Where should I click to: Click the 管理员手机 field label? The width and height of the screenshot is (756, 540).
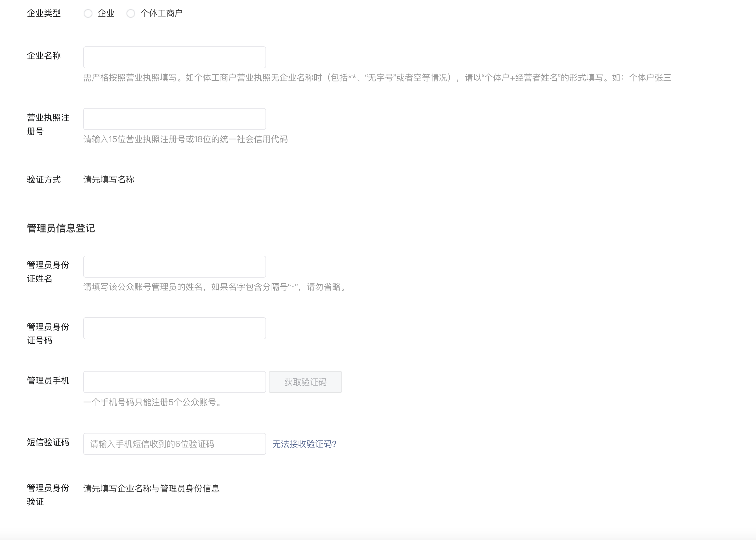pyautogui.click(x=48, y=380)
